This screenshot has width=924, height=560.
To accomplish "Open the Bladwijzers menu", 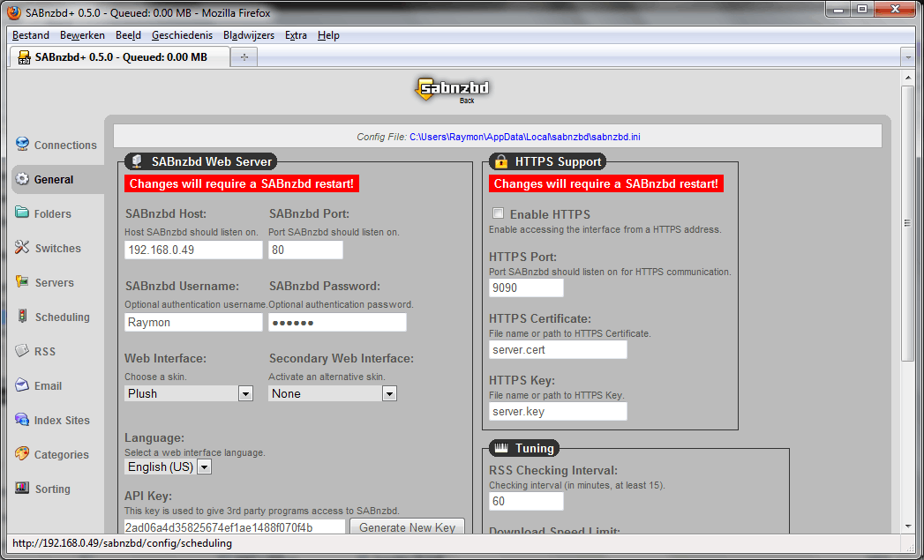I will click(249, 35).
